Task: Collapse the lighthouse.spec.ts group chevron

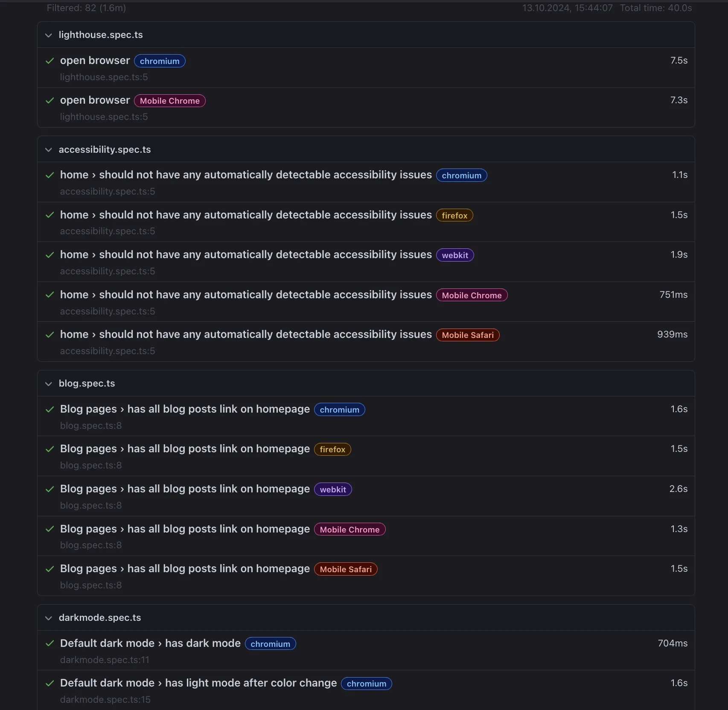Action: click(x=49, y=35)
